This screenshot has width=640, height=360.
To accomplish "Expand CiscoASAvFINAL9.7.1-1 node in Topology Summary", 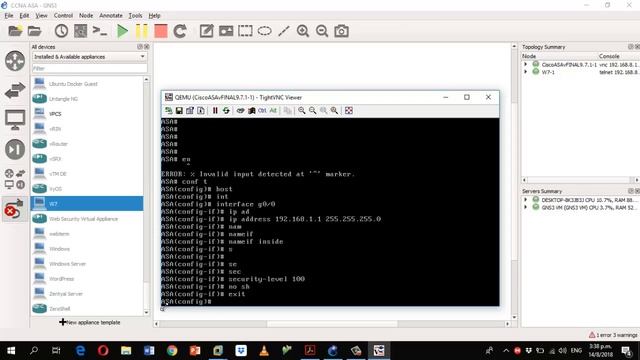I will pyautogui.click(x=526, y=64).
